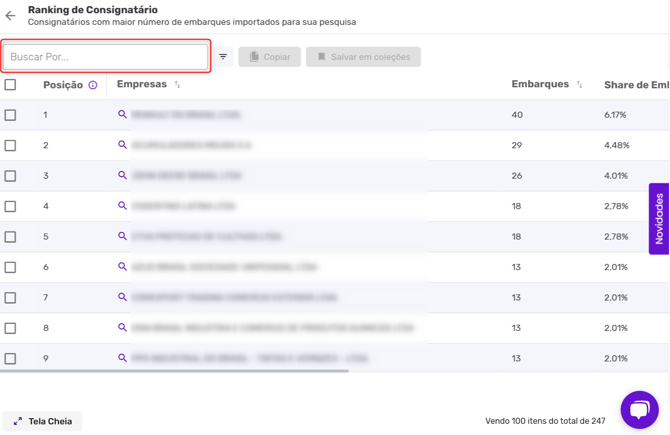
Task: Click the info icon beside Posição
Action: [x=93, y=85]
